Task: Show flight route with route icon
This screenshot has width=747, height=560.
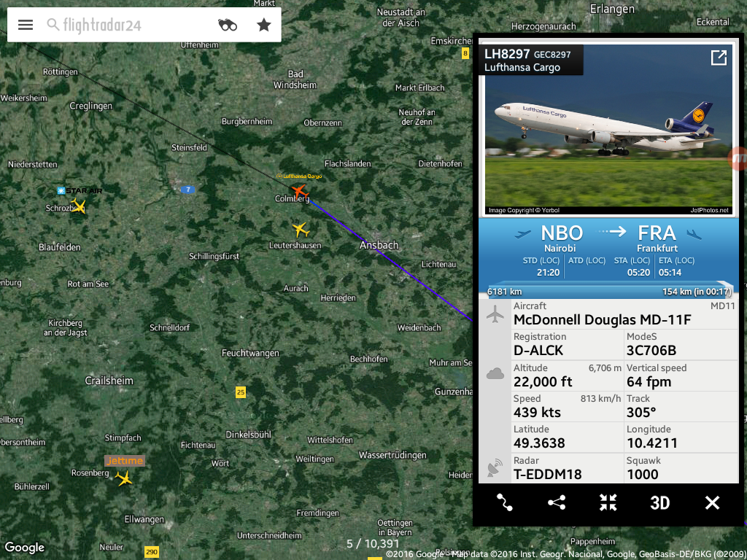Action: click(x=505, y=502)
